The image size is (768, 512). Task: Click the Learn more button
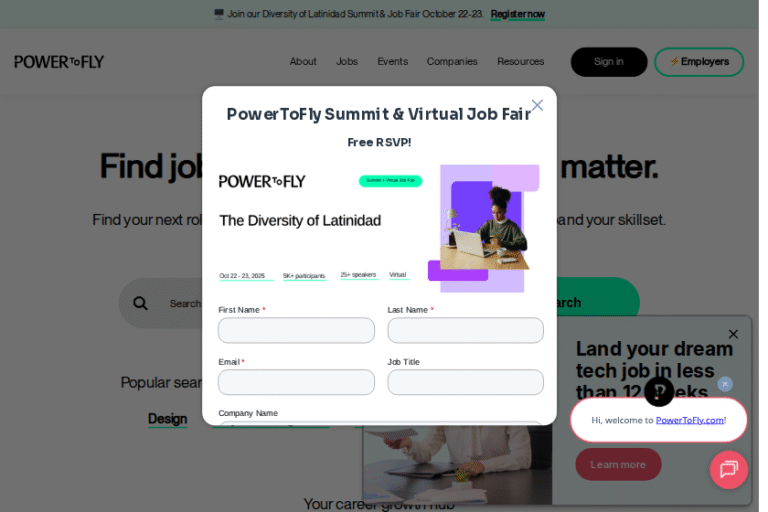pyautogui.click(x=618, y=464)
